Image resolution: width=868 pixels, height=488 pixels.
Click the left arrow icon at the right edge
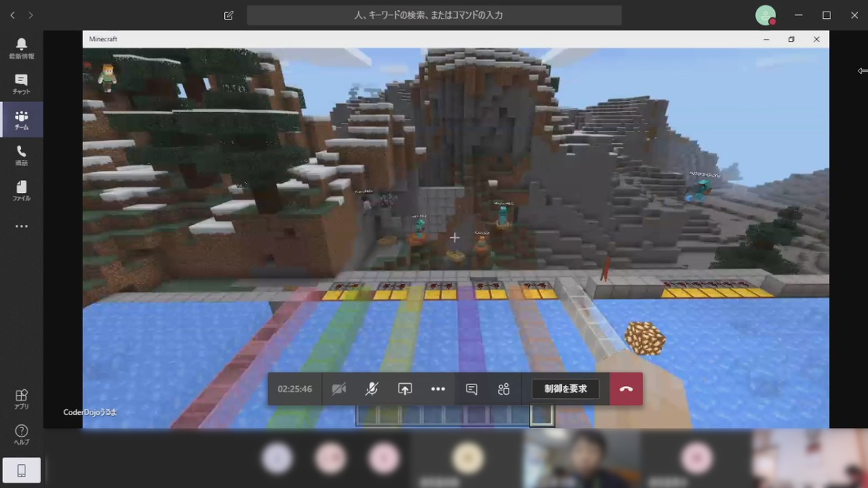pyautogui.click(x=862, y=71)
